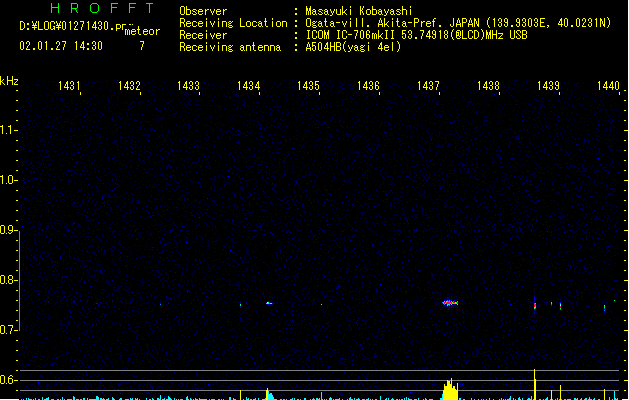
Task: Click the 0.8 kHz frequency label
Action: click(x=8, y=280)
